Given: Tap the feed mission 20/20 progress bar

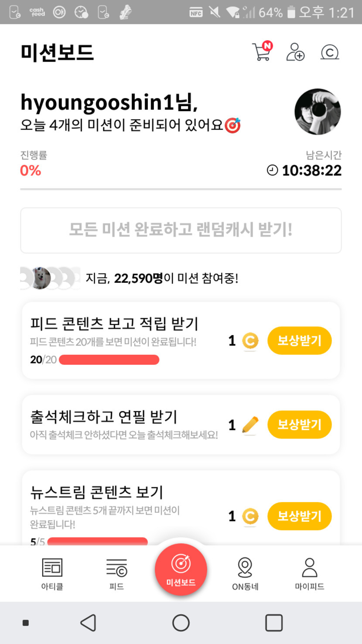Looking at the screenshot, I should 109,360.
